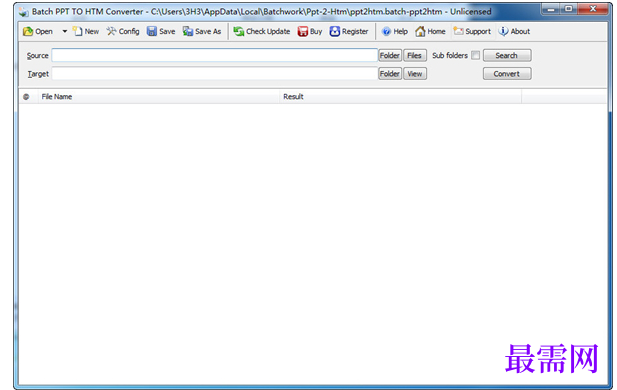This screenshot has width=617, height=390.
Task: Select source Files button
Action: click(415, 55)
